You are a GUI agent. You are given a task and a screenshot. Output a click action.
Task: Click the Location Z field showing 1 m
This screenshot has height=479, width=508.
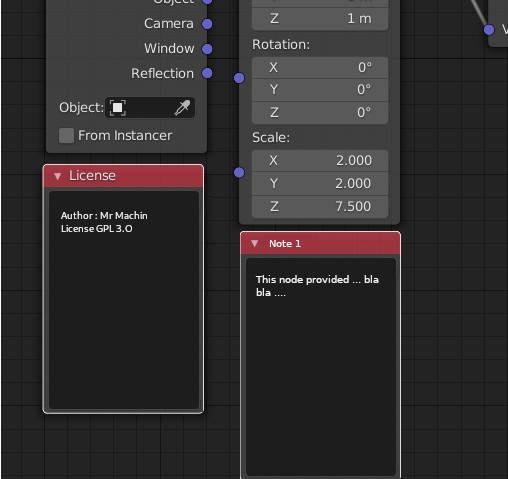tap(320, 19)
